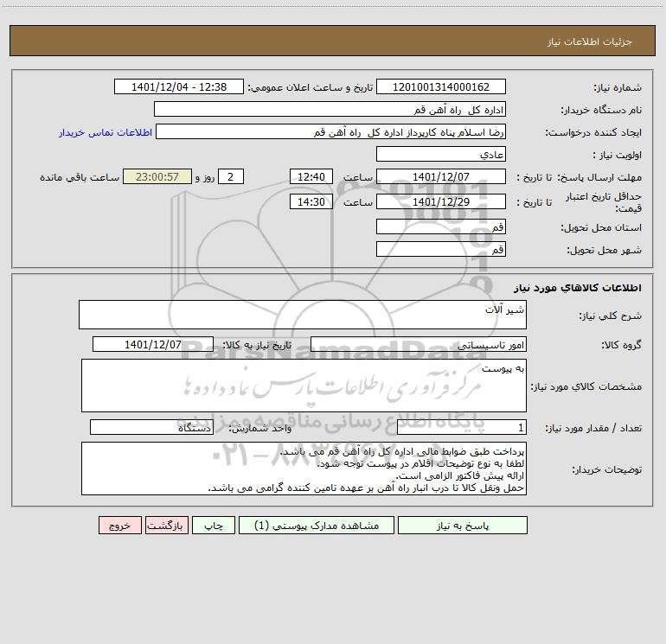Click the delivery province field قم
The width and height of the screenshot is (666, 644).
441,227
